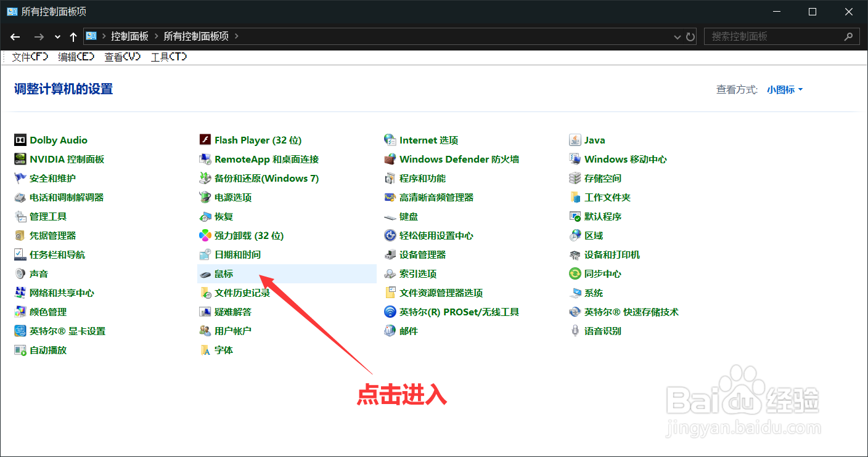Click the 电话和调制解调器 icon

20,197
